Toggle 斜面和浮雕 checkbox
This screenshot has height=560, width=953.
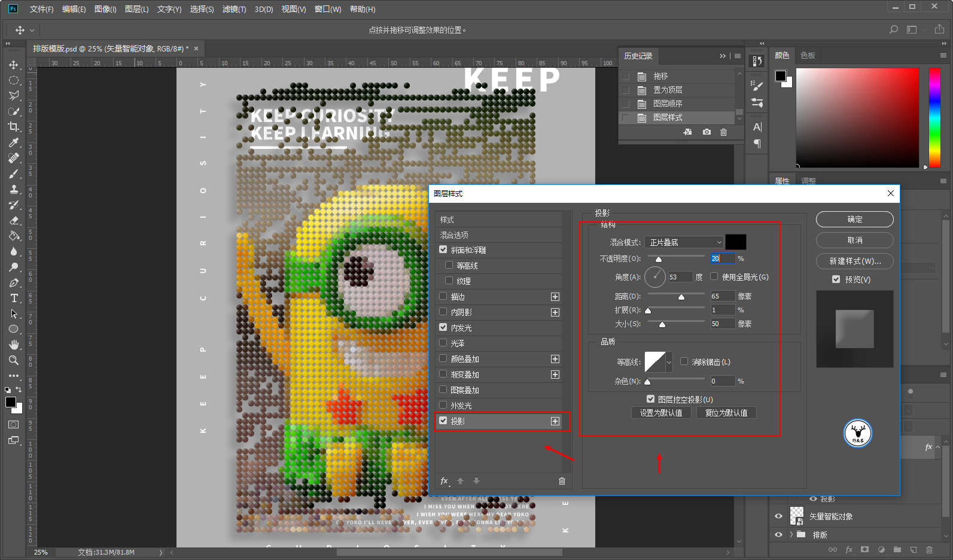coord(443,249)
